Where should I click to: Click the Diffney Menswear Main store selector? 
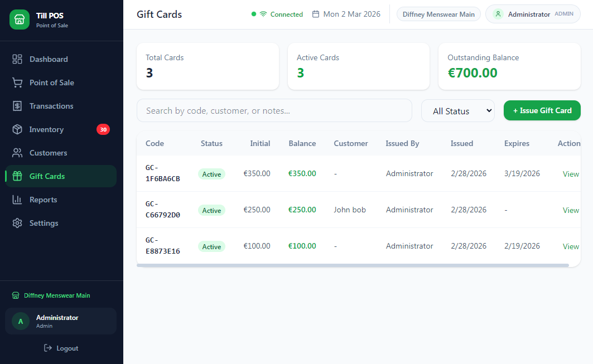(438, 14)
